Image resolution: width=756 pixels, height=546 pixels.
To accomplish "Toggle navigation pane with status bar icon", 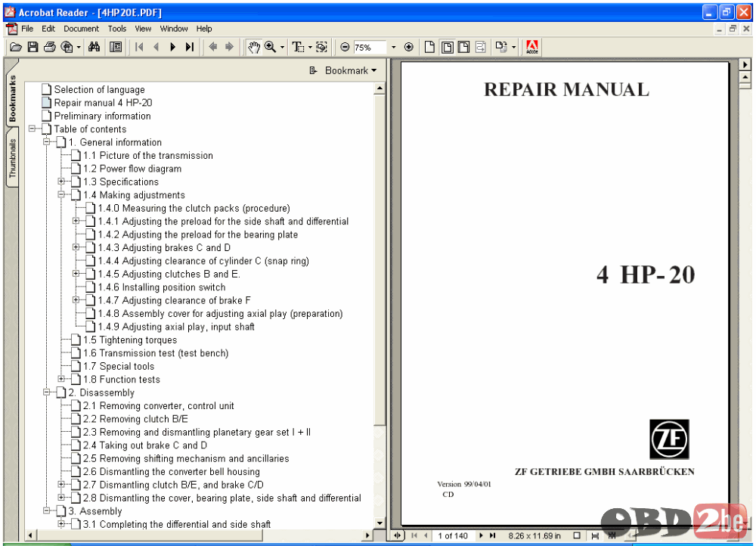I will (x=398, y=535).
